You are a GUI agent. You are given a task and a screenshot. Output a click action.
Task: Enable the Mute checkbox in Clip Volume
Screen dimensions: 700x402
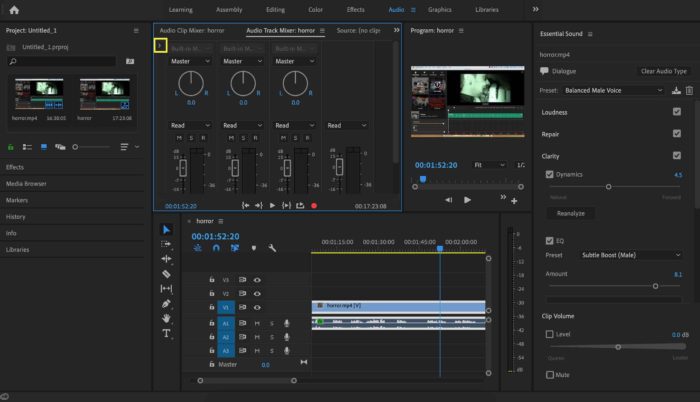[550, 375]
